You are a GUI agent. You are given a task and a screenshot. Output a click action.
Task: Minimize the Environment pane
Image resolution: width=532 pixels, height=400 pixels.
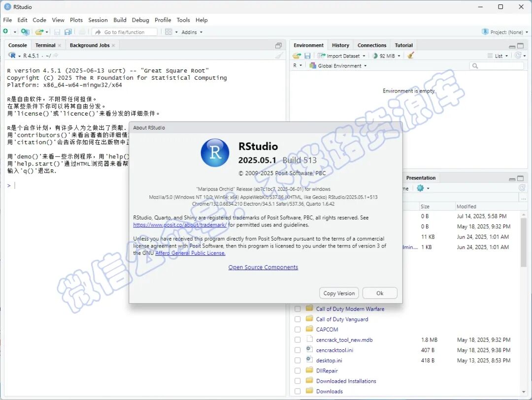click(512, 46)
